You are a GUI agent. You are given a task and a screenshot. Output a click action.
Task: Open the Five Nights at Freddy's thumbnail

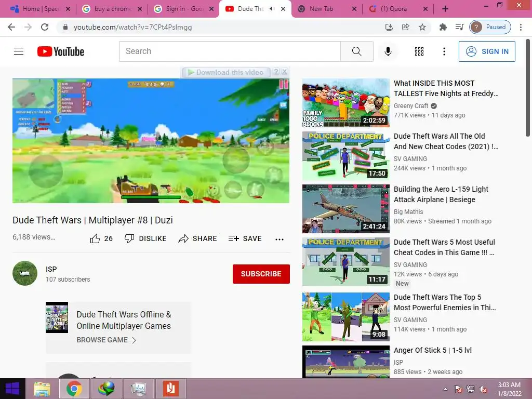345,103
